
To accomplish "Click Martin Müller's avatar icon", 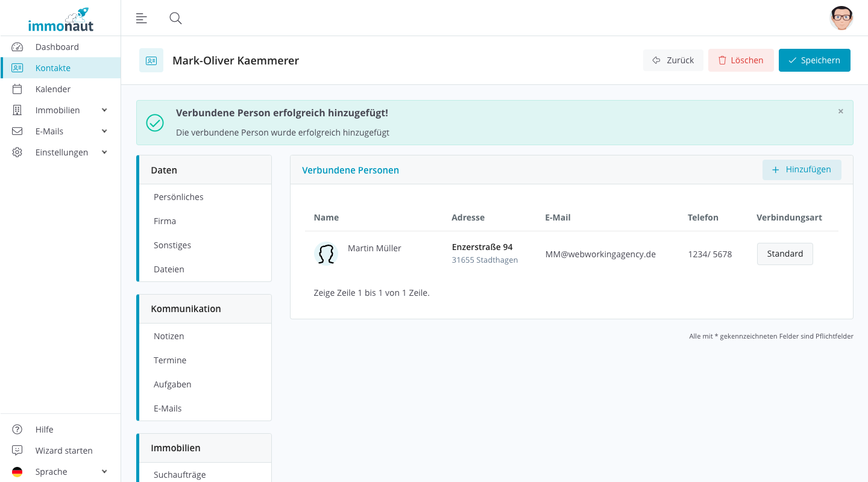I will click(x=326, y=254).
